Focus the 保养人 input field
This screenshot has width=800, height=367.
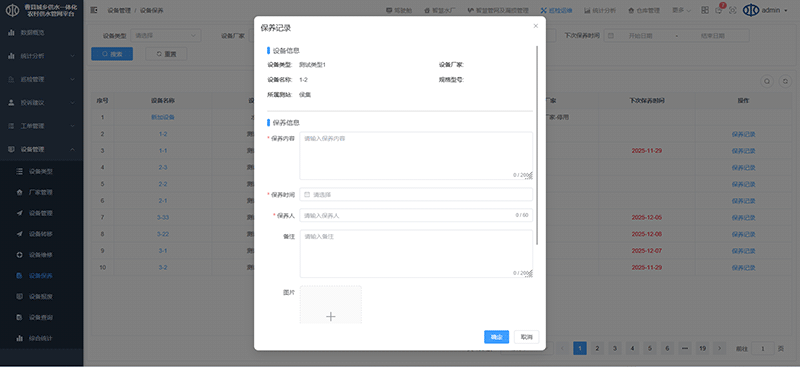416,215
